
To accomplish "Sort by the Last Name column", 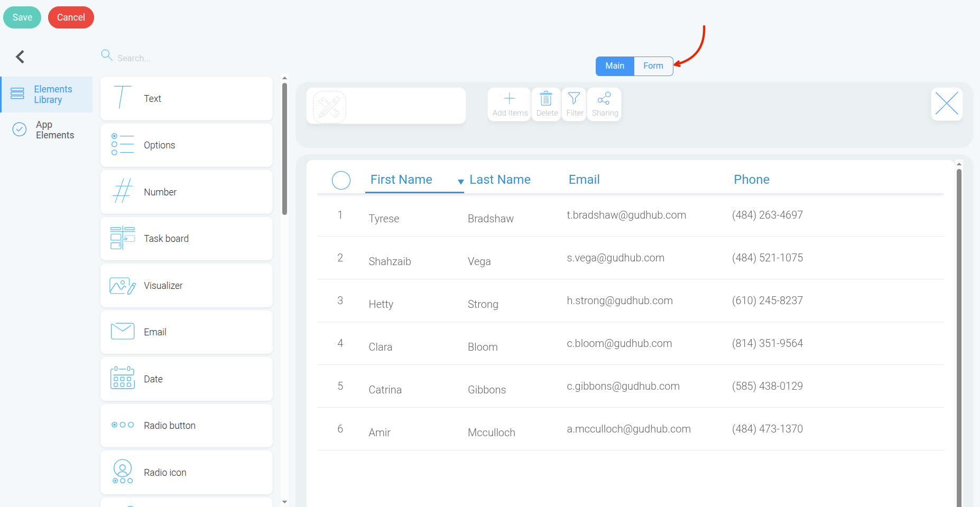I will click(500, 180).
